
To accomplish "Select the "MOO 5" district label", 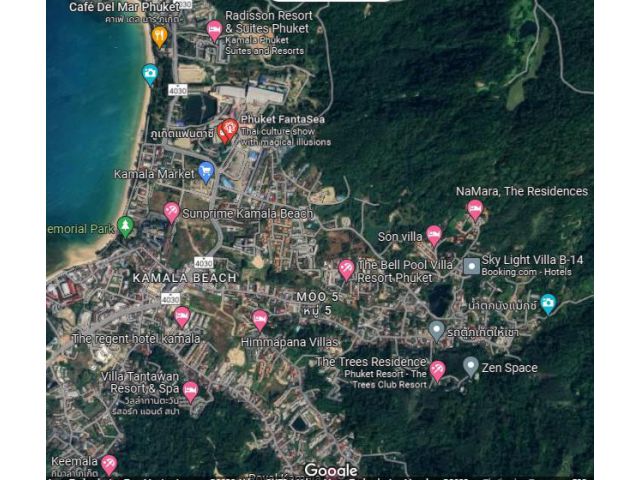I will click(x=317, y=297).
